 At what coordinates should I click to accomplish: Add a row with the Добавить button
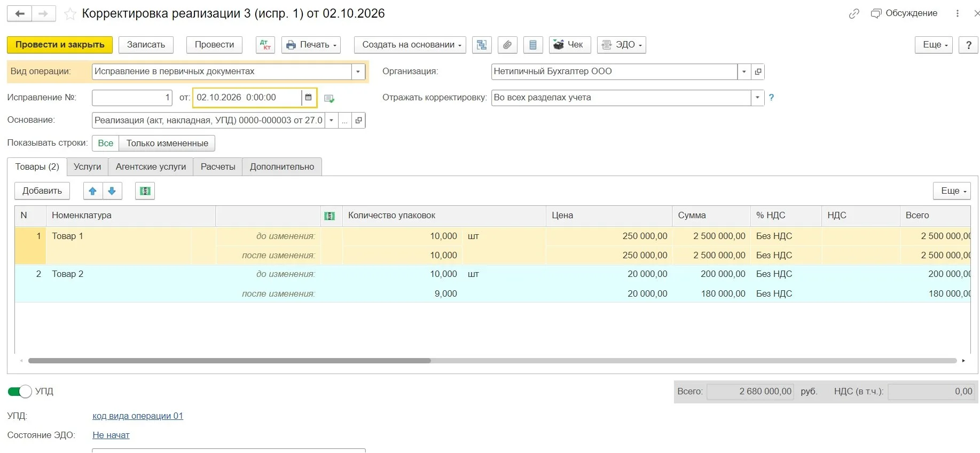click(x=42, y=191)
